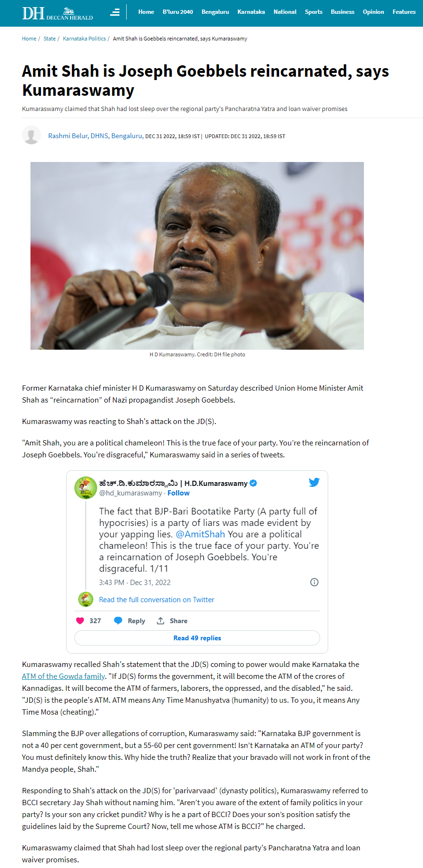Open 'ATM of the Gowda family' link
The image size is (423, 868).
(x=63, y=676)
